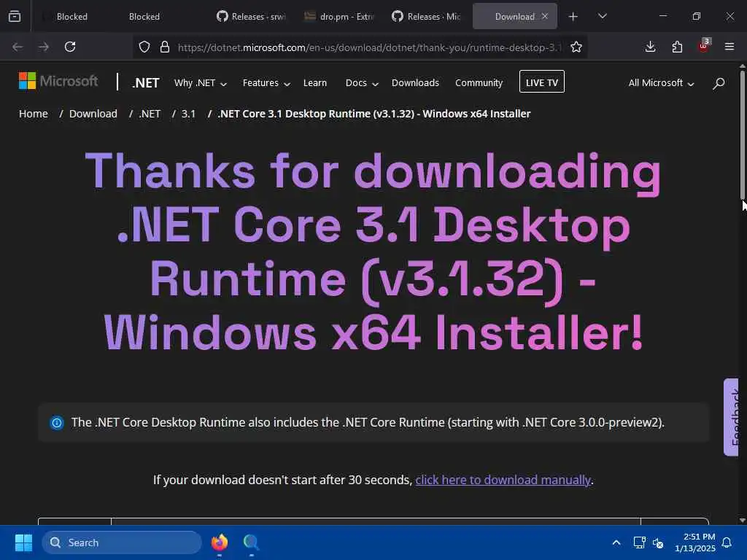Switch to the Releases · Mic GitHub tab

426,16
